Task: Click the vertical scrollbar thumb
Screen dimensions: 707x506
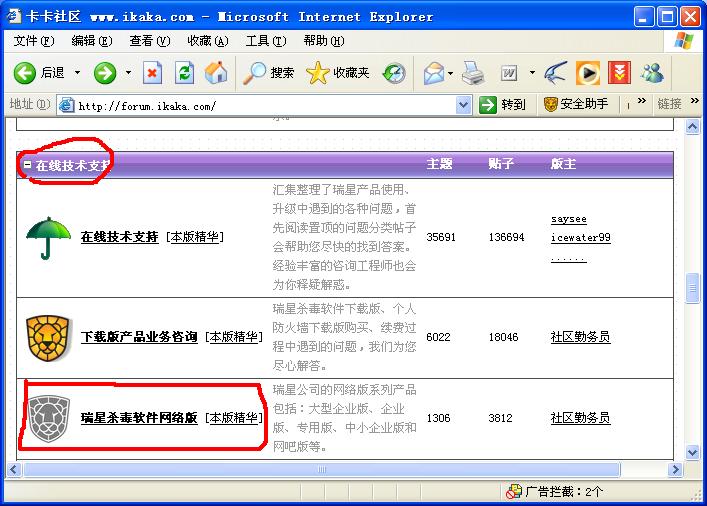Action: tap(693, 288)
